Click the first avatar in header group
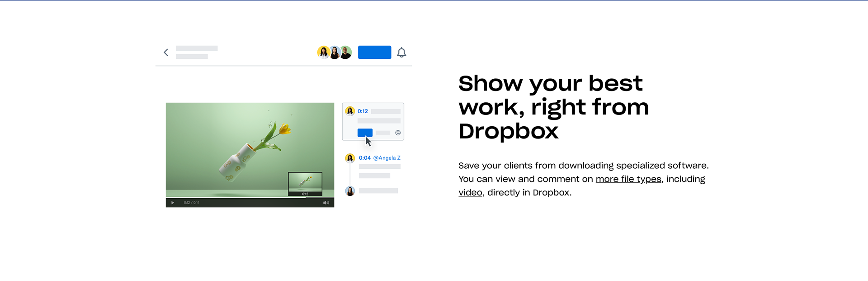Viewport: 868px width, 281px height. click(x=323, y=52)
